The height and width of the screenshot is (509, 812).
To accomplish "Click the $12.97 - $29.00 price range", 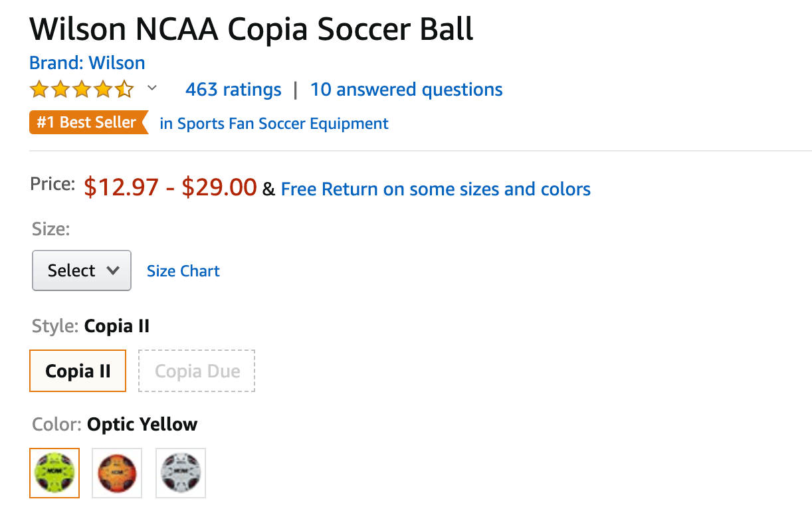I will 170,187.
